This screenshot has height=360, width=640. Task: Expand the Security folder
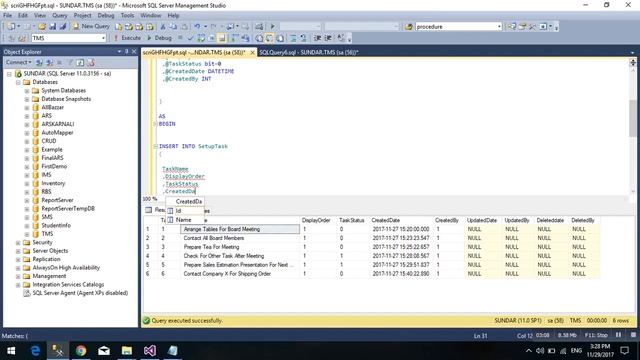pos(18,242)
